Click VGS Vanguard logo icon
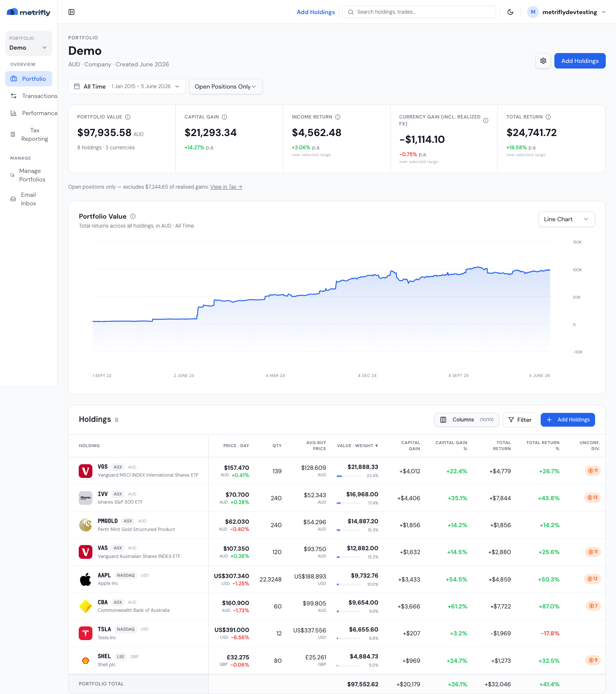The width and height of the screenshot is (616, 694). pyautogui.click(x=86, y=471)
